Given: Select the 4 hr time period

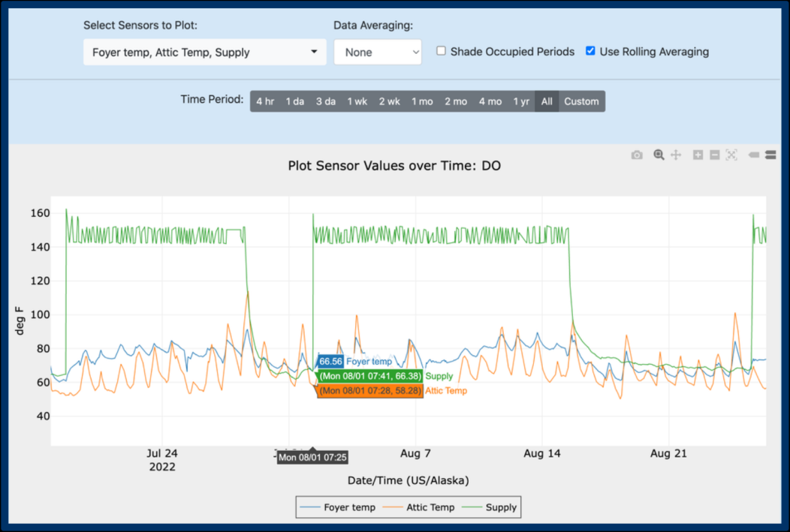Looking at the screenshot, I should pyautogui.click(x=265, y=101).
